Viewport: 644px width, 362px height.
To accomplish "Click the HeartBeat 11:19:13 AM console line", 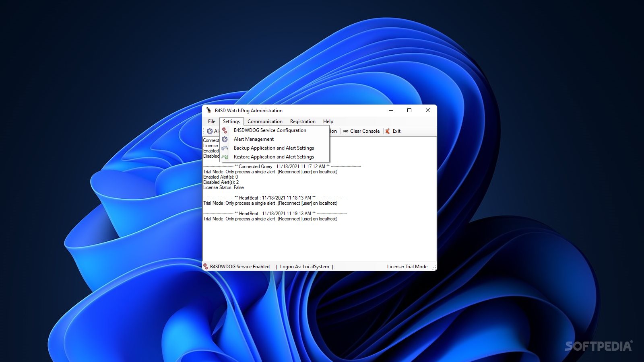I will click(275, 214).
